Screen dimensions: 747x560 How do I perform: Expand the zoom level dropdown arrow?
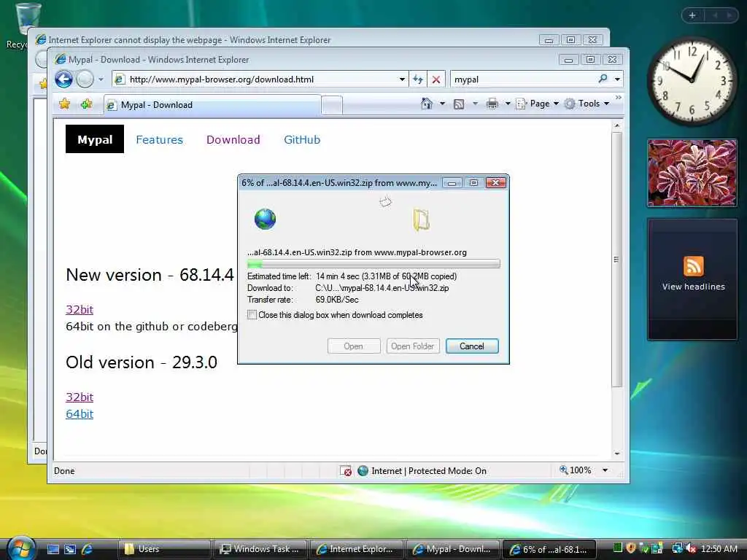605,470
